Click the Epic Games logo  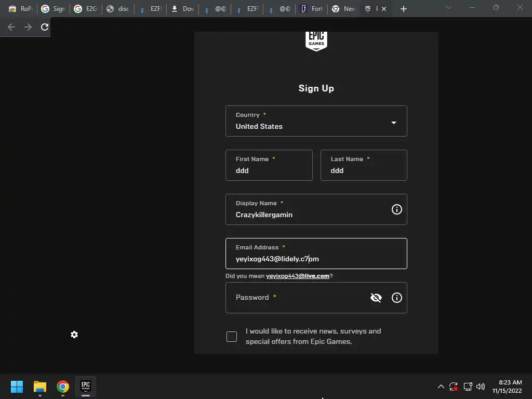(316, 41)
